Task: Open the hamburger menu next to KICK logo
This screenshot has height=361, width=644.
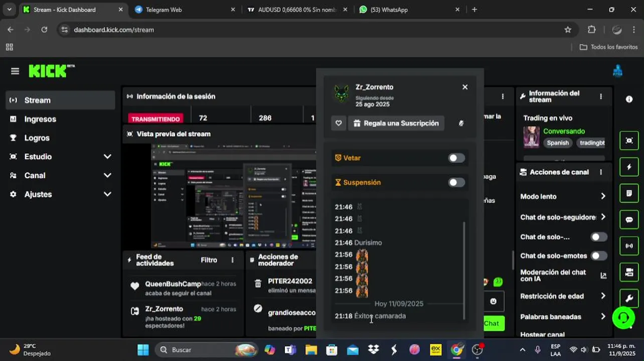Action: point(15,71)
